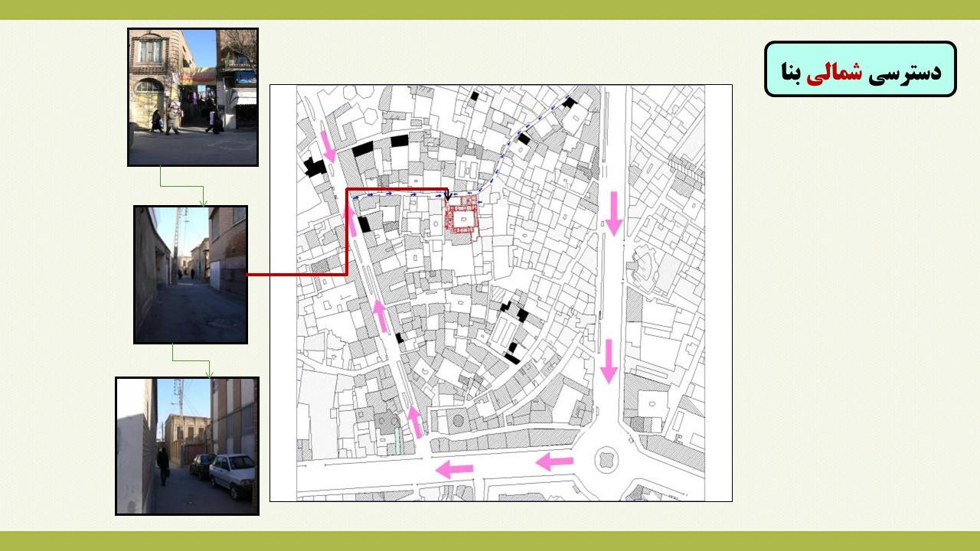The height and width of the screenshot is (551, 980).
Task: Click the site map image
Action: (501, 293)
